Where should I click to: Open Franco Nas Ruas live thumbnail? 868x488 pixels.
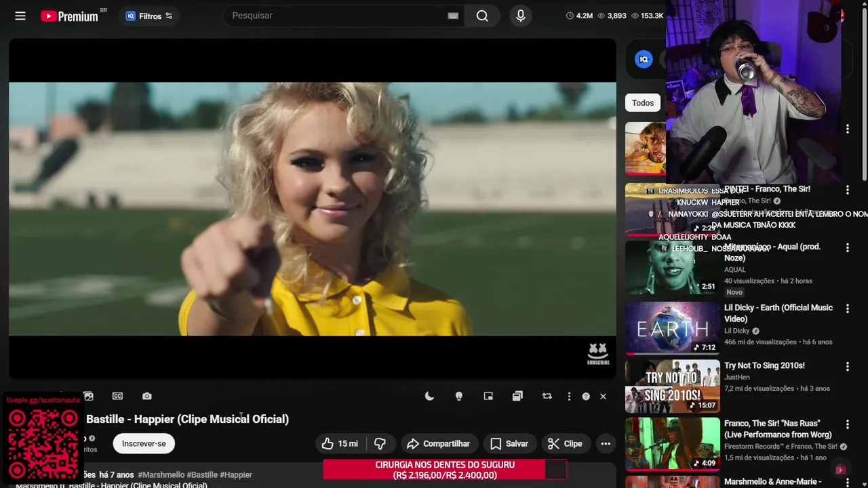672,444
